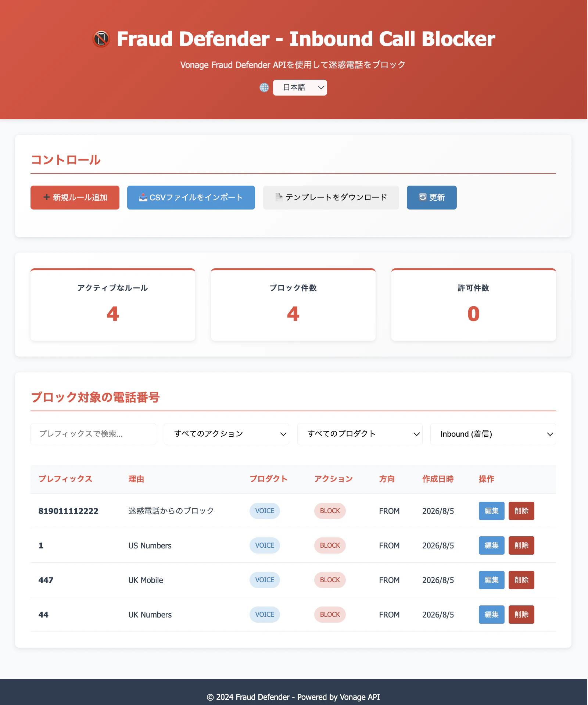The image size is (588, 705).
Task: Delete the UK Mobile rule
Action: (x=521, y=580)
